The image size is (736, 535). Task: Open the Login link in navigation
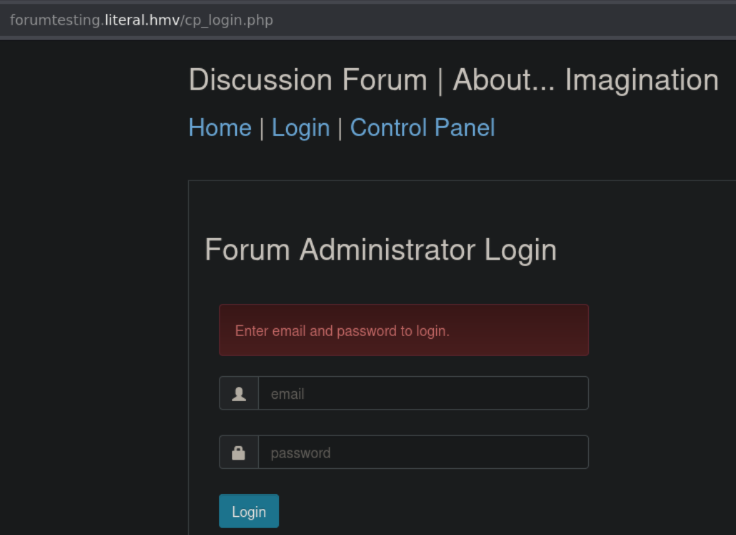(300, 128)
